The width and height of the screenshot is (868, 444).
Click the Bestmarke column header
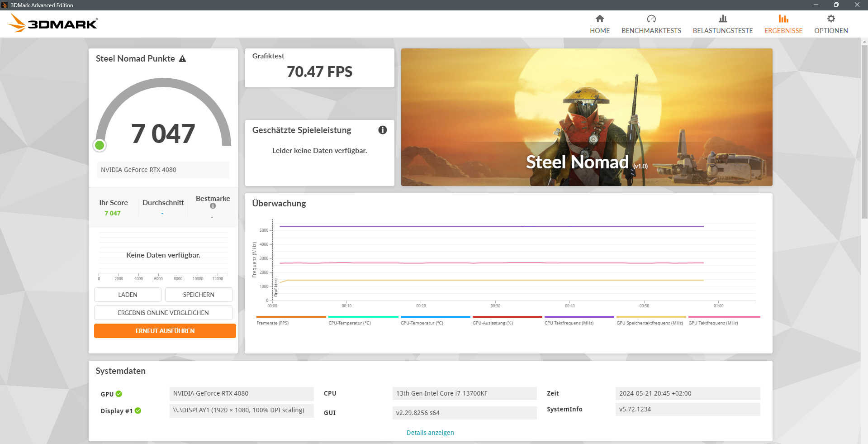[213, 199]
